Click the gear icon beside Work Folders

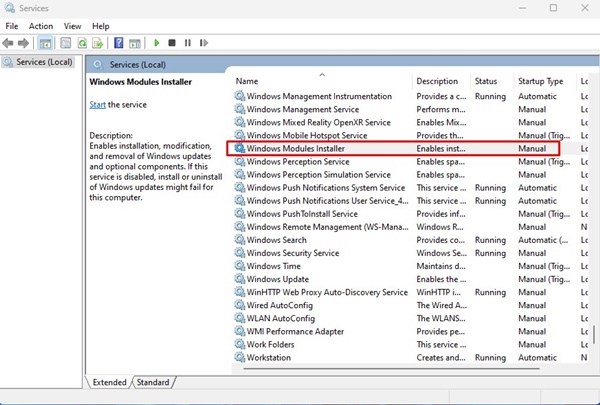click(240, 344)
